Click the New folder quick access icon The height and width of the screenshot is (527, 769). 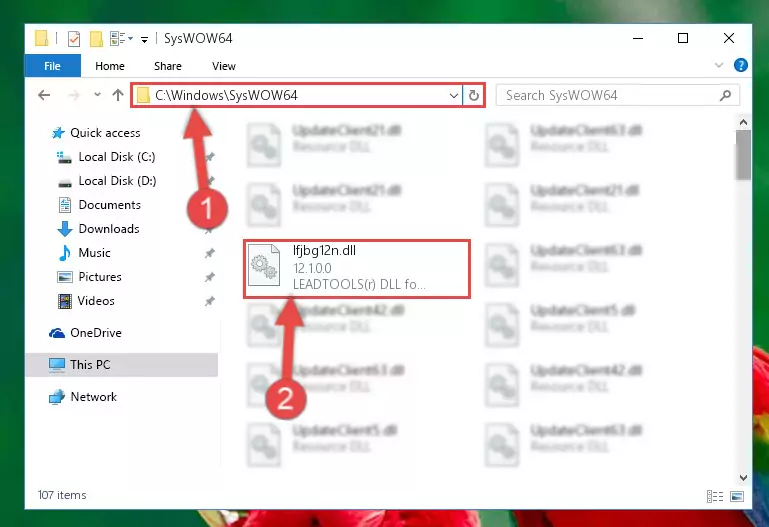[96, 38]
